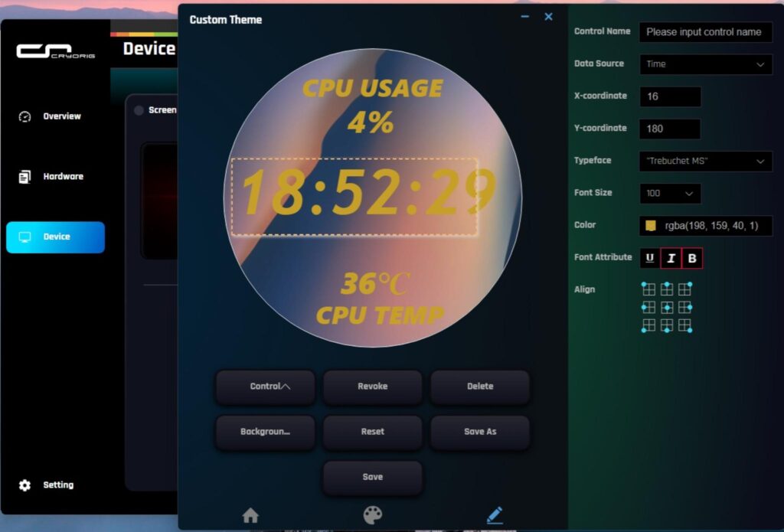Select the time 18:52:29 control
Image resolution: width=784 pixels, height=532 pixels.
[x=354, y=197]
